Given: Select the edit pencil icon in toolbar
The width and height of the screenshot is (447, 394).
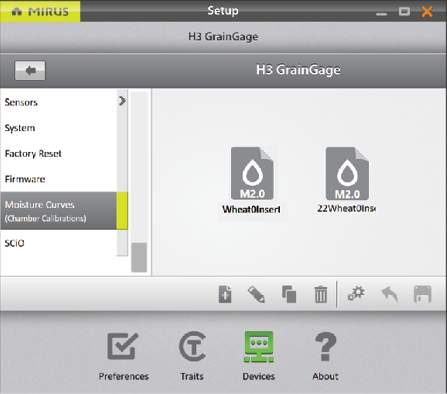Looking at the screenshot, I should [256, 294].
